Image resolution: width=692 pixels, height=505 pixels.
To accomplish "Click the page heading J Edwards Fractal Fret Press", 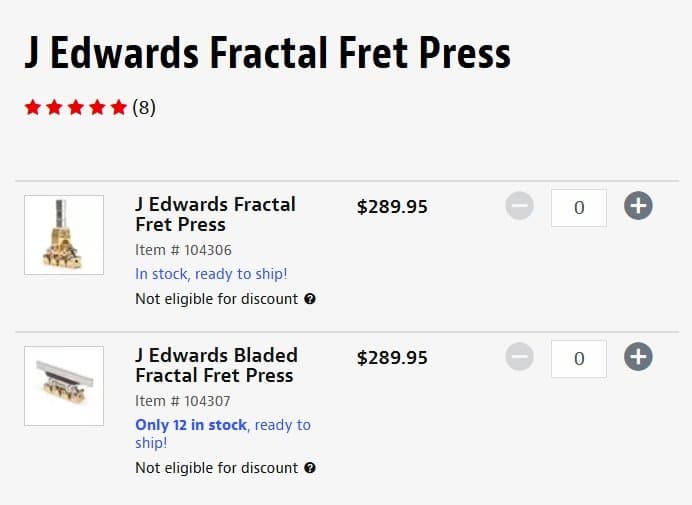I will point(267,52).
